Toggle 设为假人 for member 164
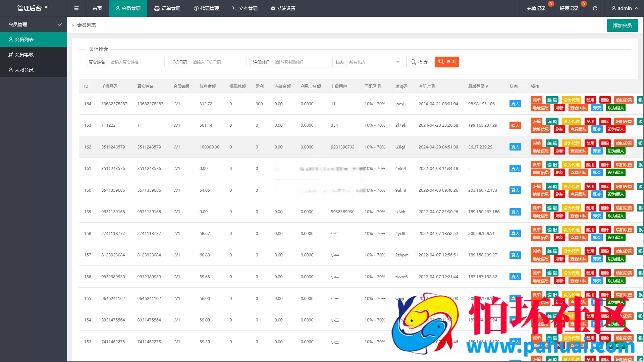This screenshot has width=644, height=362. click(615, 108)
